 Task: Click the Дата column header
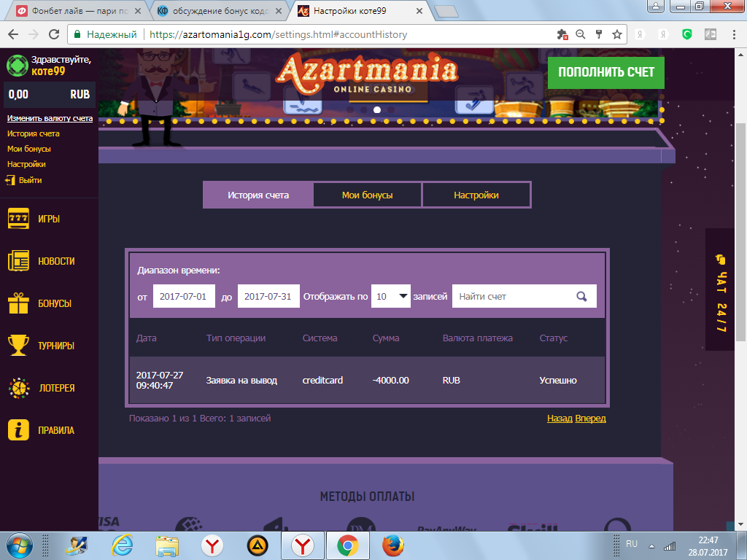[x=146, y=338]
